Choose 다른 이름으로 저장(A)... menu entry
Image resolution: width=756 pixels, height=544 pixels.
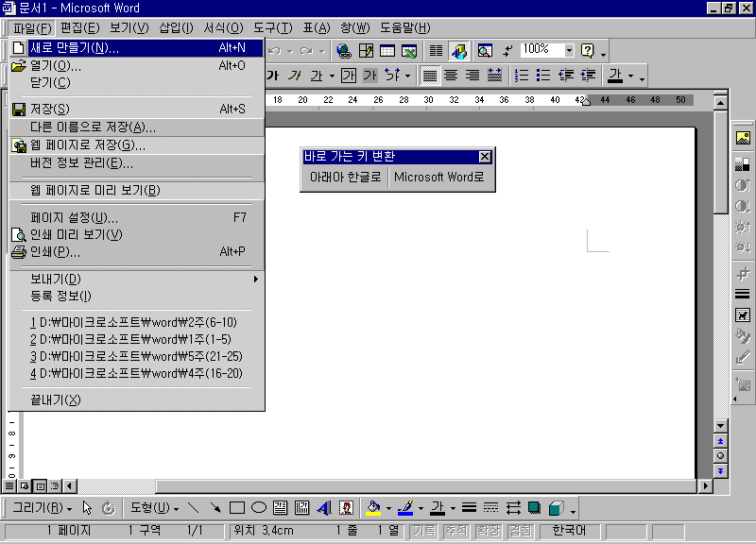click(x=136, y=127)
